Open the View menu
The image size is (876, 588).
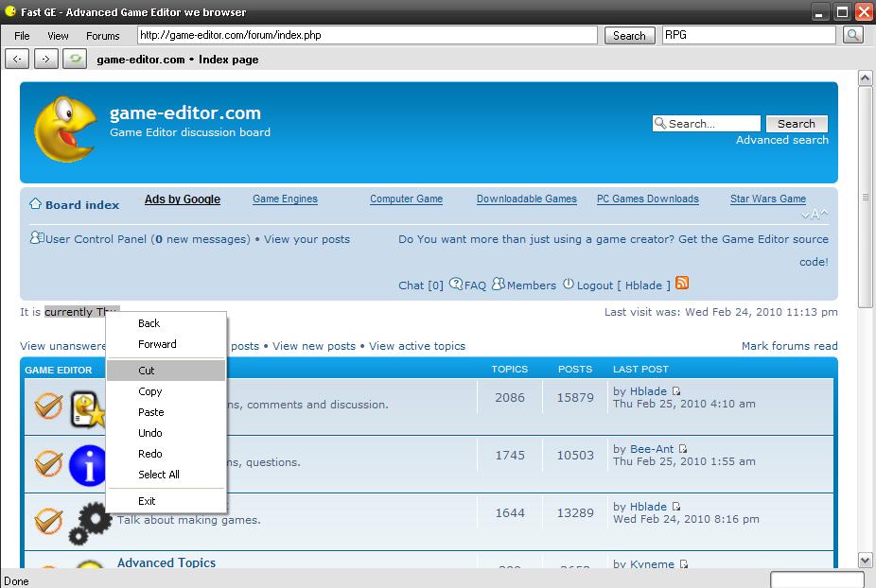click(x=58, y=36)
